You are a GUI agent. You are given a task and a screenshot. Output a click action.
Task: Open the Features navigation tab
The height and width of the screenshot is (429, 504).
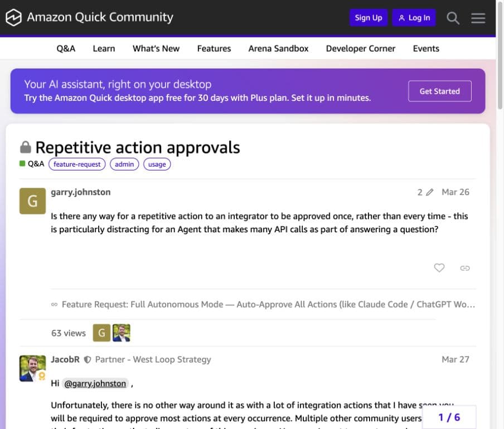coord(214,48)
